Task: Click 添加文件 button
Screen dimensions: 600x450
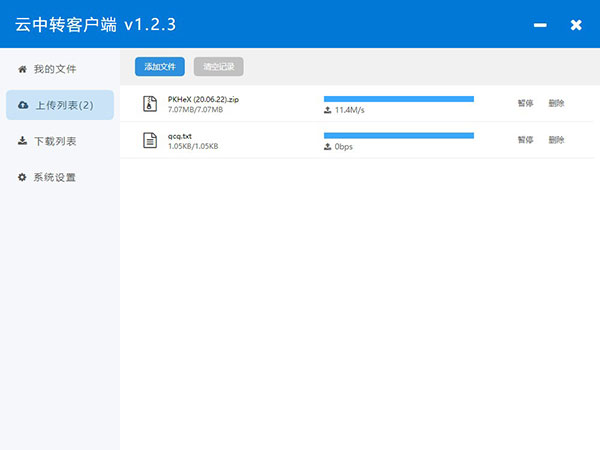Action: coord(160,67)
